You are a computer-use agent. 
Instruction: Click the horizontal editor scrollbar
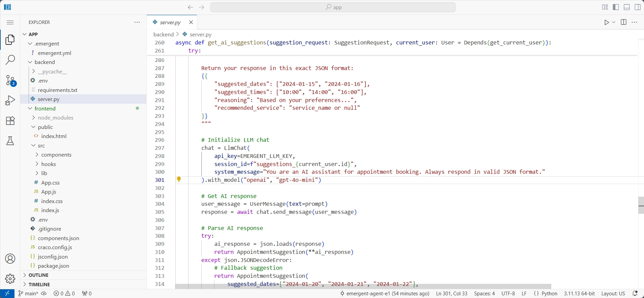(x=363, y=286)
